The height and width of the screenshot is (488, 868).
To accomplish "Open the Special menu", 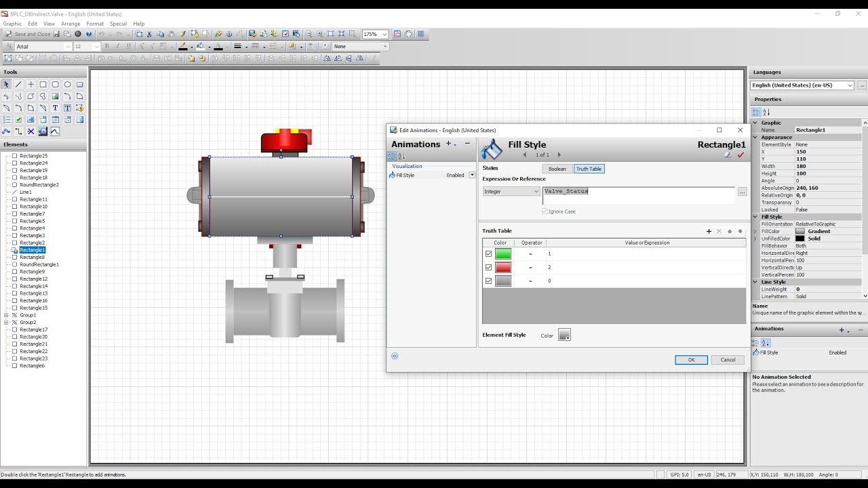I will pos(118,24).
